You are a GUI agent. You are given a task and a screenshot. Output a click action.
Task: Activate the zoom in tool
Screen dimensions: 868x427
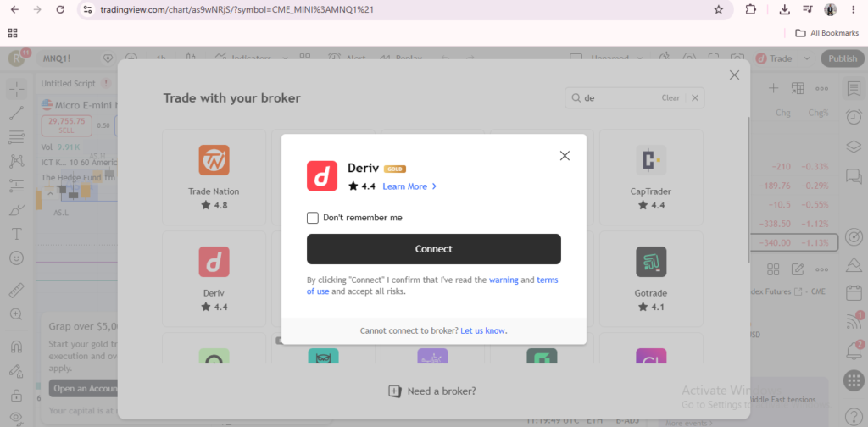pyautogui.click(x=17, y=314)
